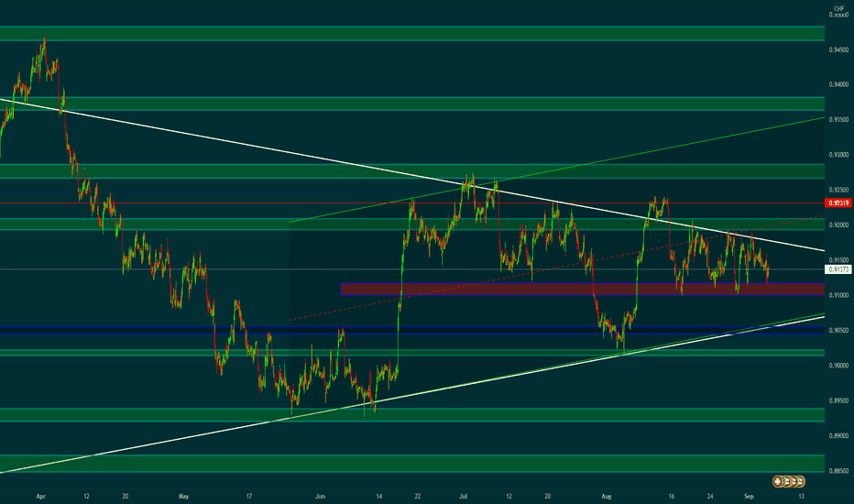The width and height of the screenshot is (854, 504).
Task: Click the 13 date label on time axis
Action: 801,497
